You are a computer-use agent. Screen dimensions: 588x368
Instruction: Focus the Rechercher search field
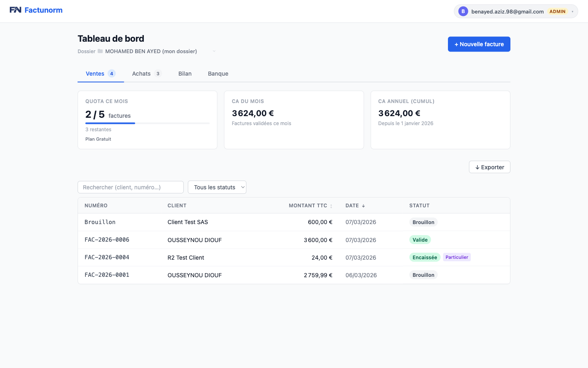[130, 187]
